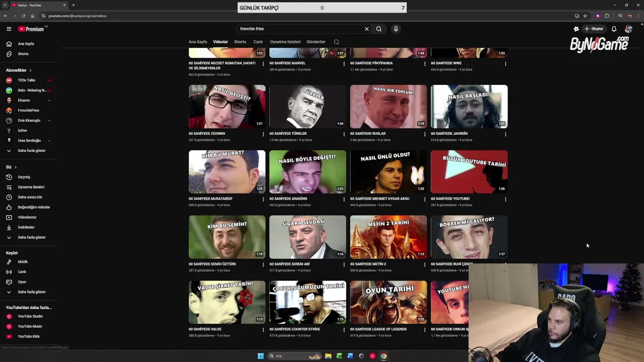Expand Daha fazla göster under Siz
Screen dimensions: 644x362
31,237
